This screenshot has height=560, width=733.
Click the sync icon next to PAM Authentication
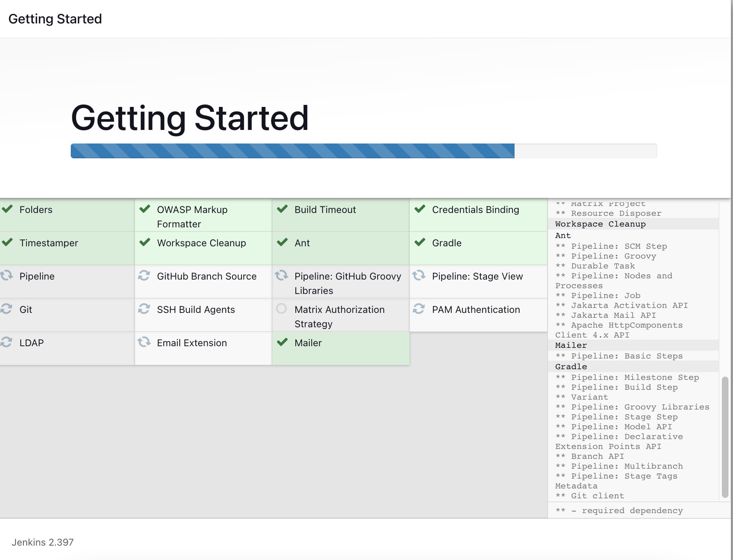click(419, 309)
